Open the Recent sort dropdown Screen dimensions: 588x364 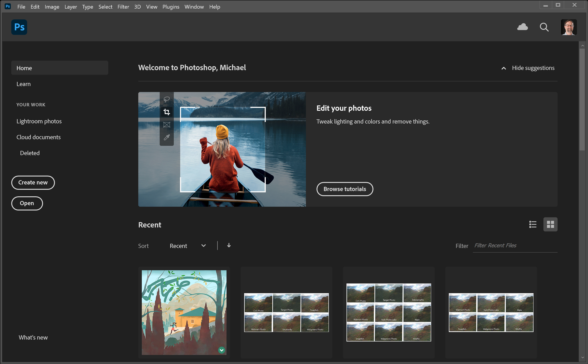pos(188,246)
